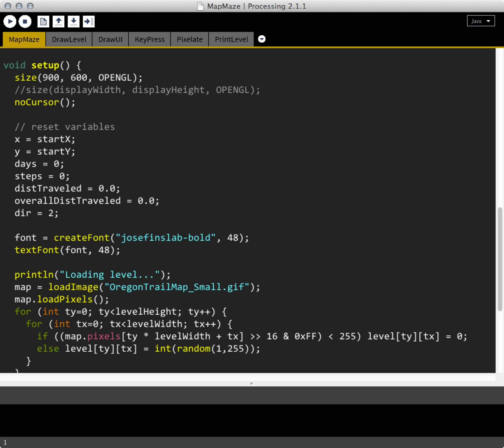Switch to the DrawUI tab
Screen dimensions: 504x448
pos(110,39)
